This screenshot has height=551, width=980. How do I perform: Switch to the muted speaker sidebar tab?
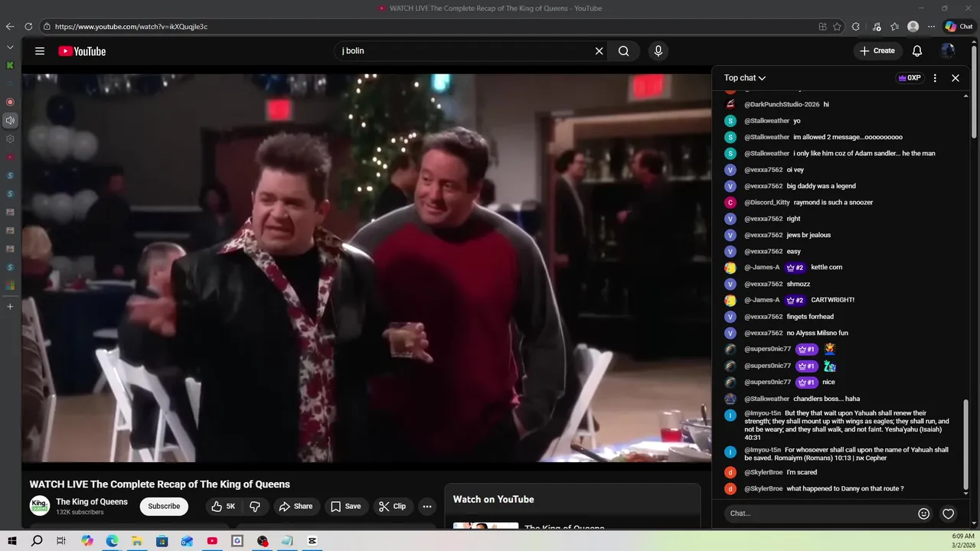tap(10, 120)
